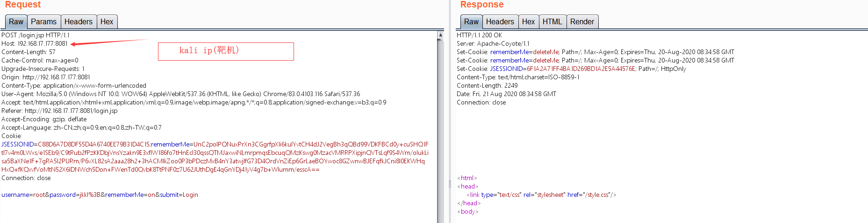
Task: Click the Set-Cookie JSESSIONID=6F1A2A71FF4 line
Action: 572,69
